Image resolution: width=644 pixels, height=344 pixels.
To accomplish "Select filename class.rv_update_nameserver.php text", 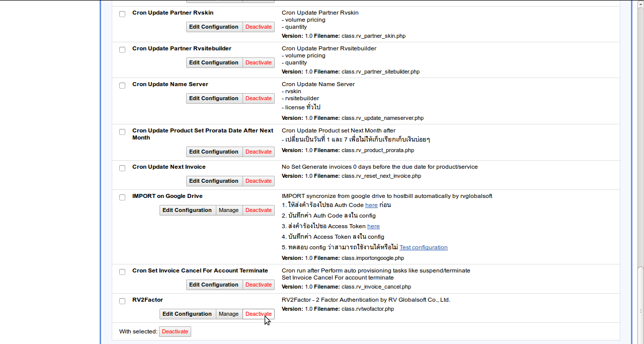I will [x=382, y=118].
